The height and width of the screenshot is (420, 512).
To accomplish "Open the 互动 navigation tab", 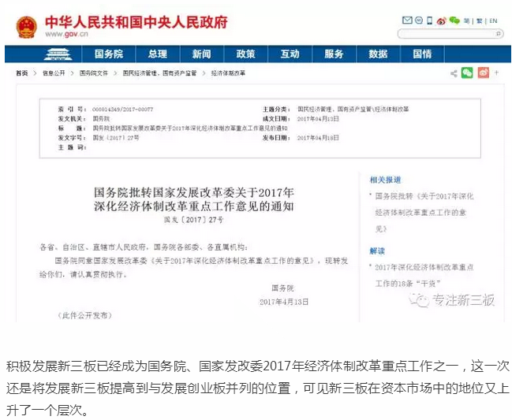I will 290,54.
